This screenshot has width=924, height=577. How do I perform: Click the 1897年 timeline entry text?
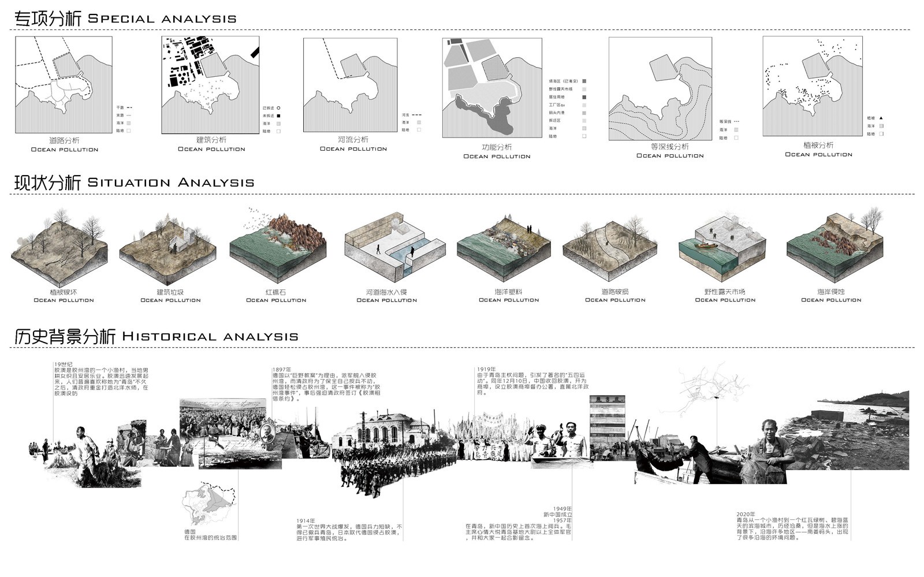(327, 384)
